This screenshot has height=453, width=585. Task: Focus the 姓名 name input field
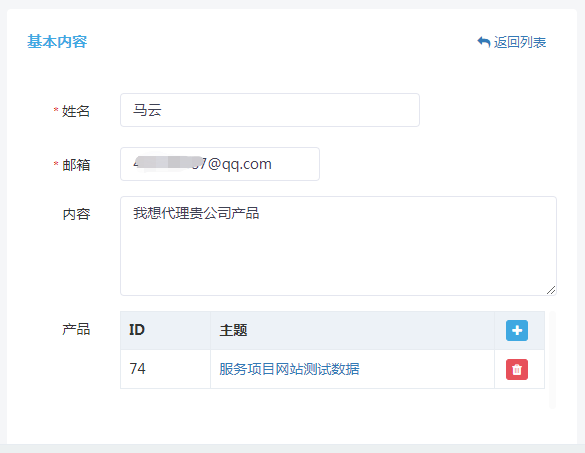pyautogui.click(x=270, y=110)
